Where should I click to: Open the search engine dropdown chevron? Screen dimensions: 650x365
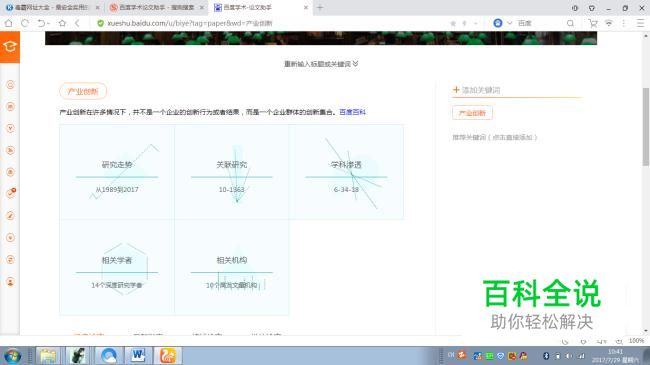point(509,23)
